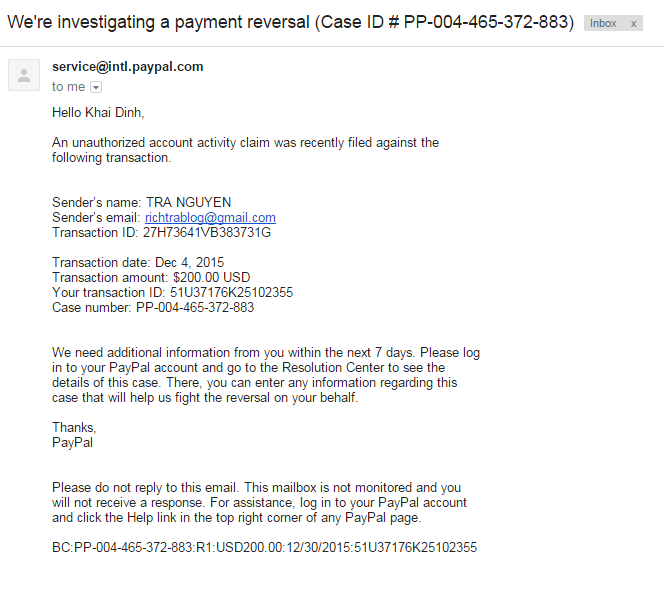Click Your transaction ID 51U37176K25102355 line
The width and height of the screenshot is (664, 591).
click(x=172, y=293)
